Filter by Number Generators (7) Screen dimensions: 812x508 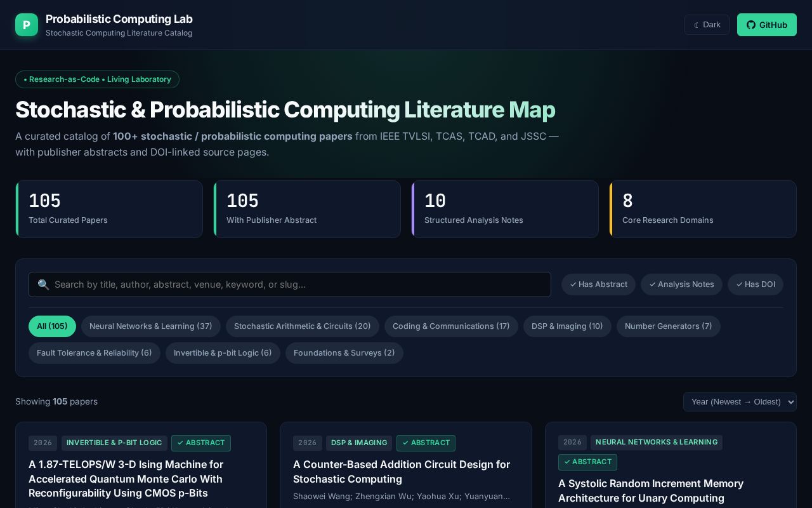[669, 326]
